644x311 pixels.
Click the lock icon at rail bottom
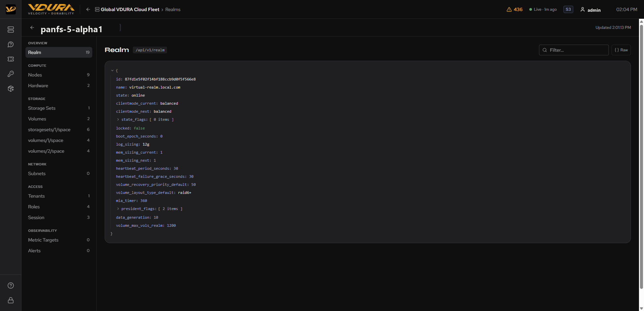pyautogui.click(x=11, y=300)
